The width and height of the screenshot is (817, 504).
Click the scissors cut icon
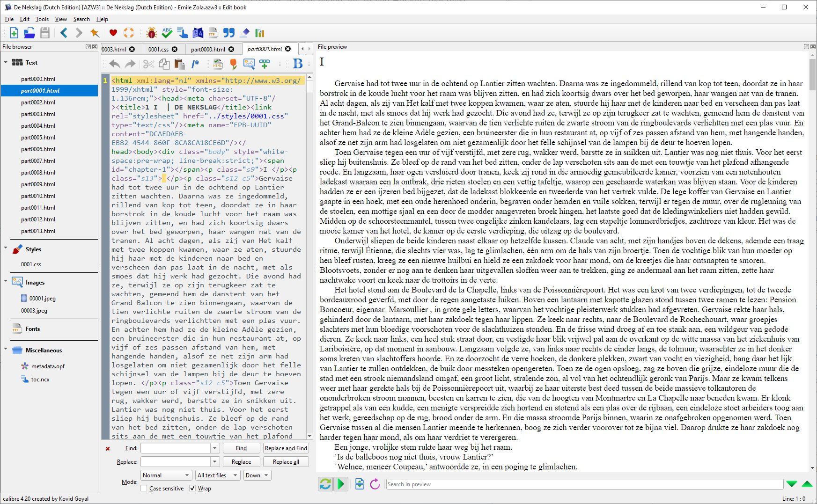pyautogui.click(x=148, y=64)
